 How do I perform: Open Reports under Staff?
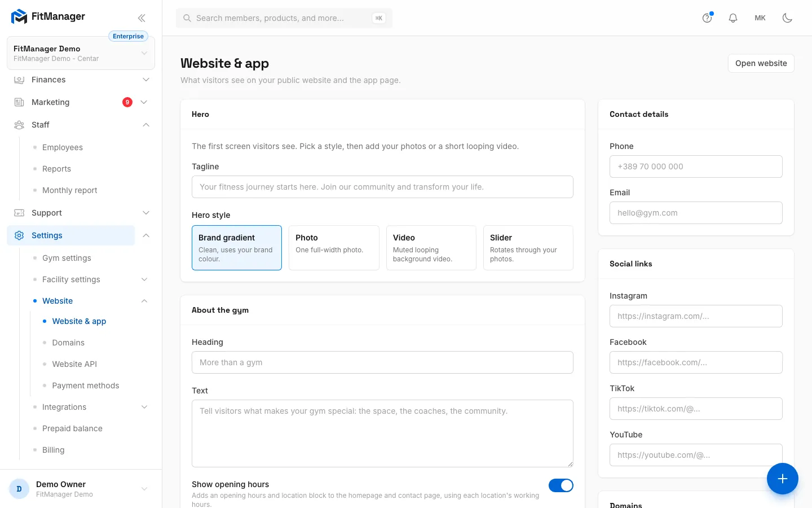(56, 169)
